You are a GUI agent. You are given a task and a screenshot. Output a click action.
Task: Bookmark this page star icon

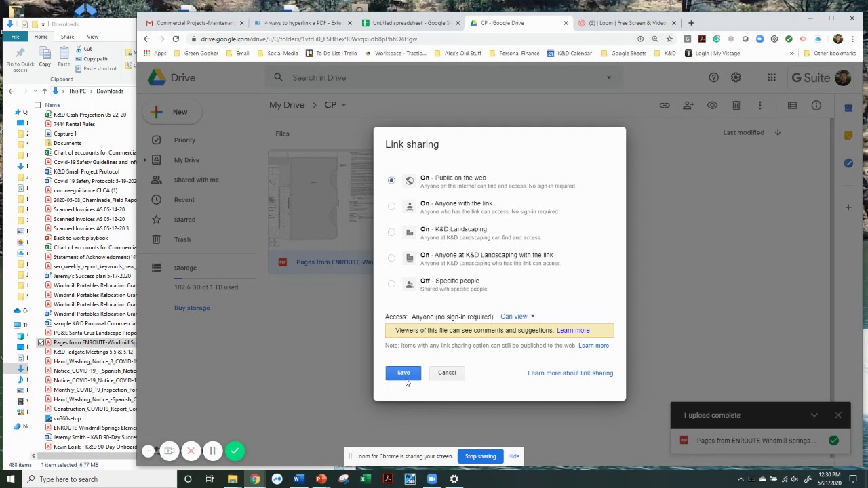(x=669, y=39)
